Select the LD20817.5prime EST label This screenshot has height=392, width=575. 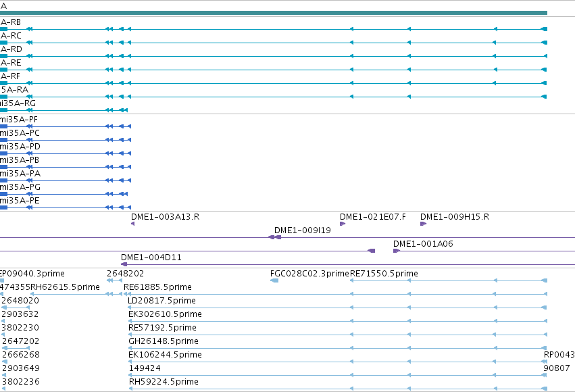161,301
